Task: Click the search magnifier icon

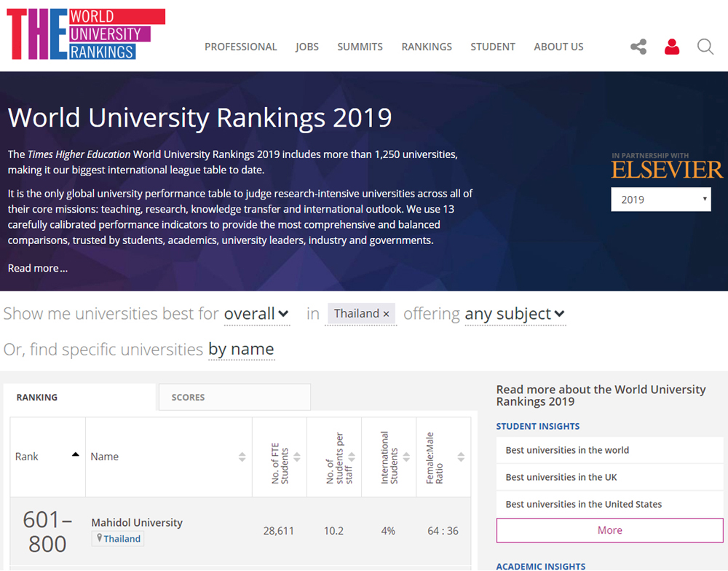Action: coord(705,47)
